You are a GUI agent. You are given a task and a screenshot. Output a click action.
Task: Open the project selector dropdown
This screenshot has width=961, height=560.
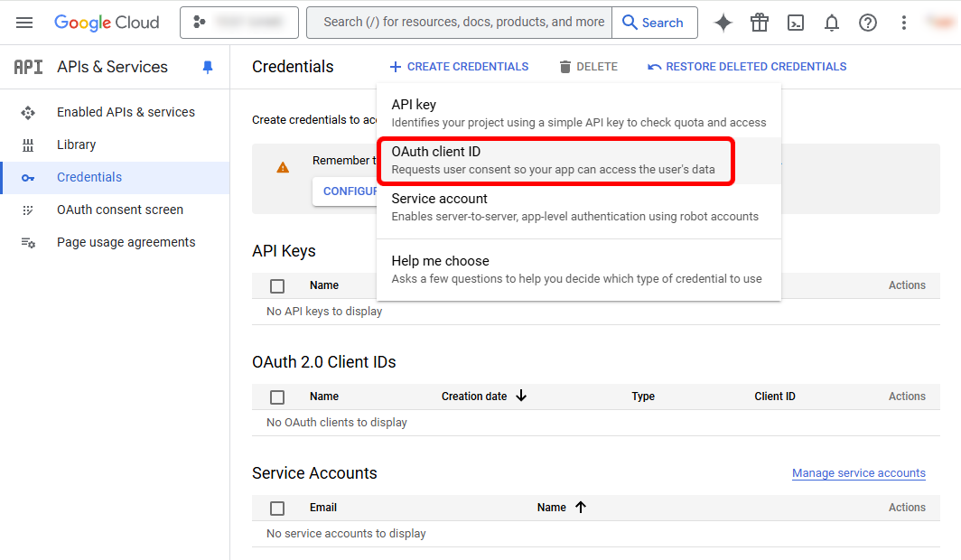click(x=239, y=23)
